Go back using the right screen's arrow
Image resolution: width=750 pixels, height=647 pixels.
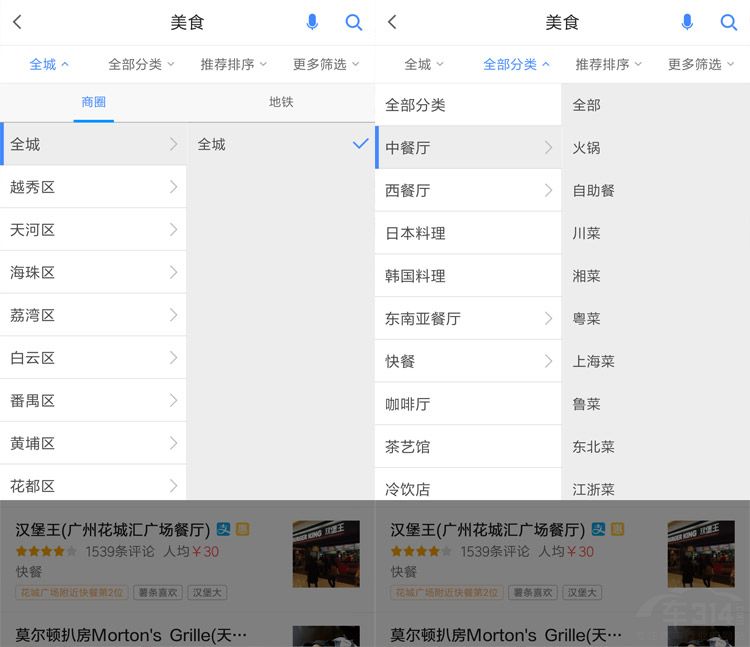[392, 22]
